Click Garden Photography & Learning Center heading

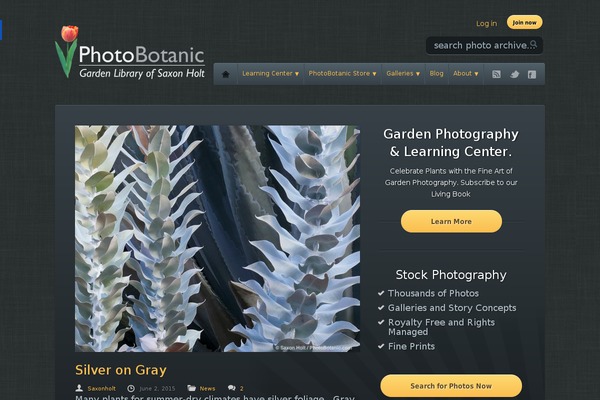pos(451,143)
